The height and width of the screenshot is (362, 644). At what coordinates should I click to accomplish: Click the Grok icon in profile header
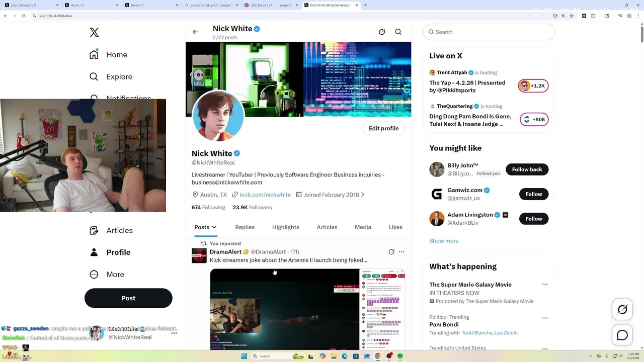click(x=382, y=32)
